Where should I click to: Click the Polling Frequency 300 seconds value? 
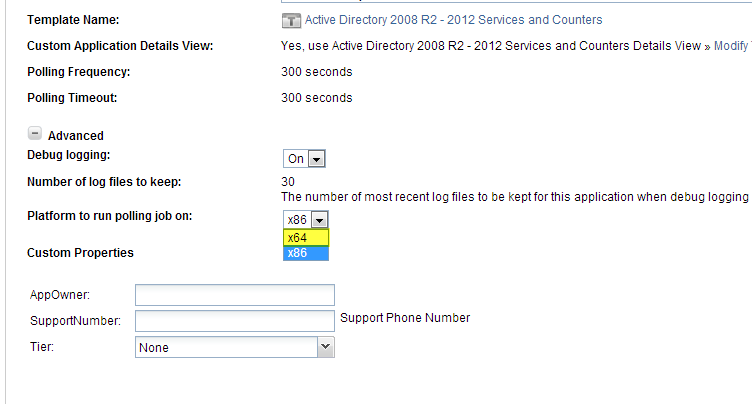(317, 72)
